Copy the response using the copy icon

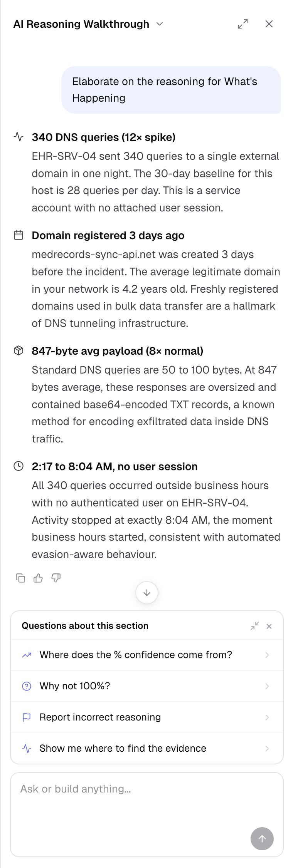(x=20, y=578)
